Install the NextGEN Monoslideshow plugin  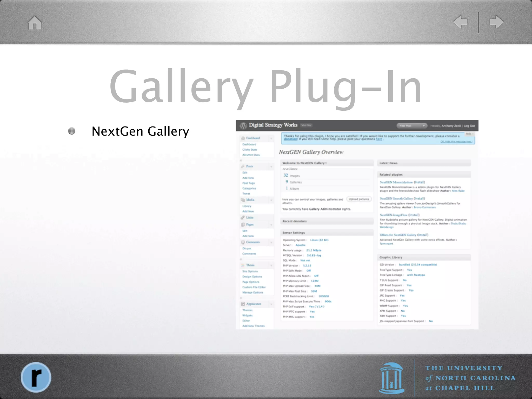click(x=419, y=182)
